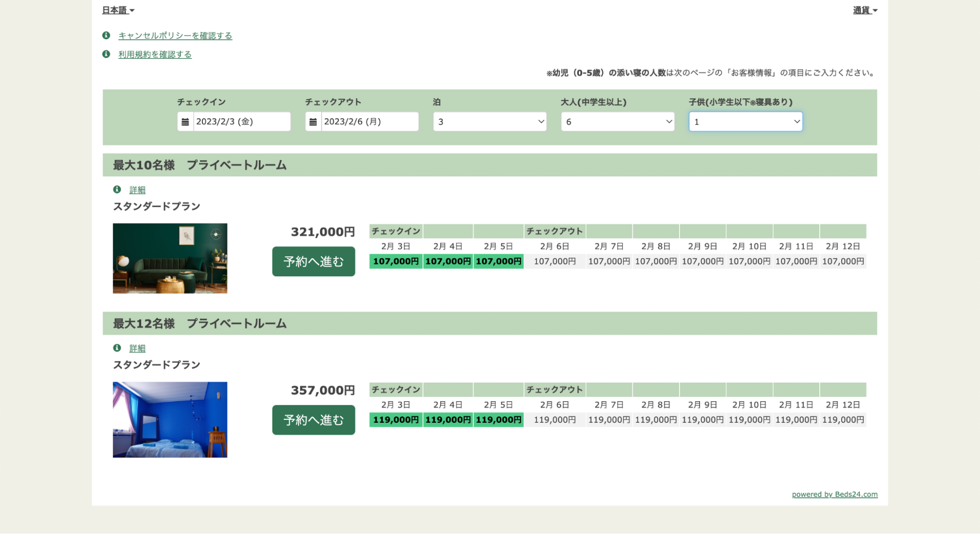980x534 pixels.
Task: Open the 利用規約を確認する link
Action: (155, 54)
